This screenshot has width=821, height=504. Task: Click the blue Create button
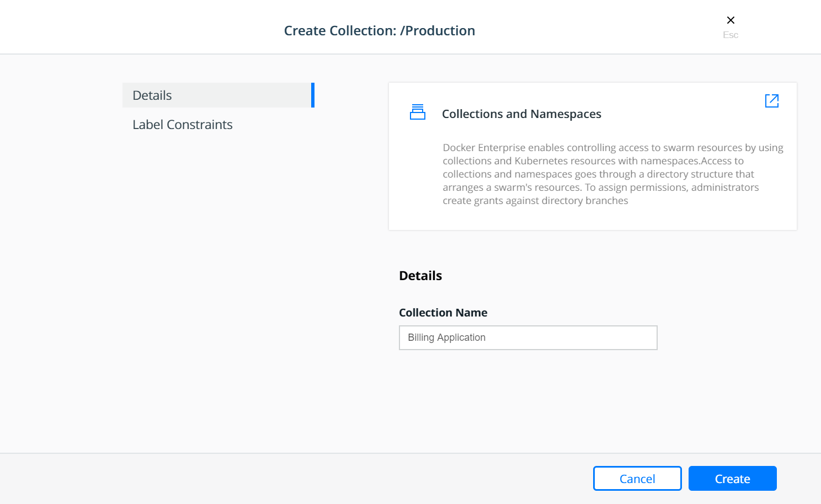tap(733, 479)
